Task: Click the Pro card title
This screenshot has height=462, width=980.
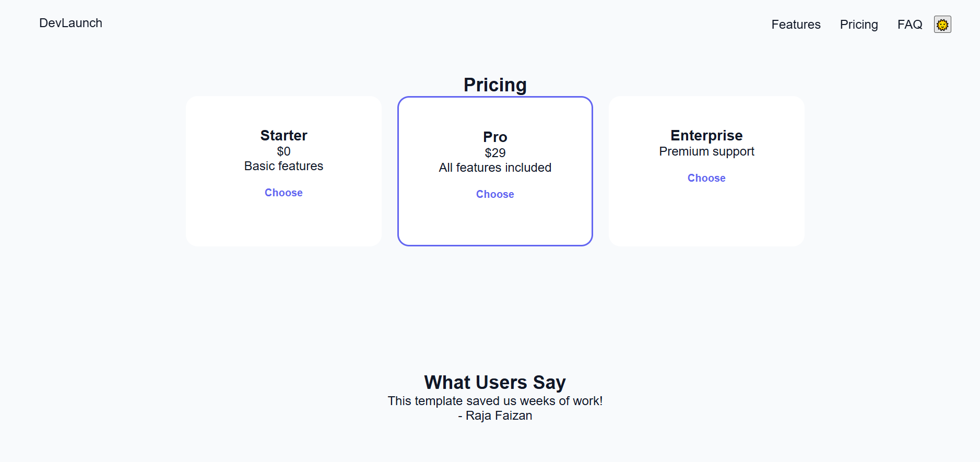Action: tap(495, 137)
